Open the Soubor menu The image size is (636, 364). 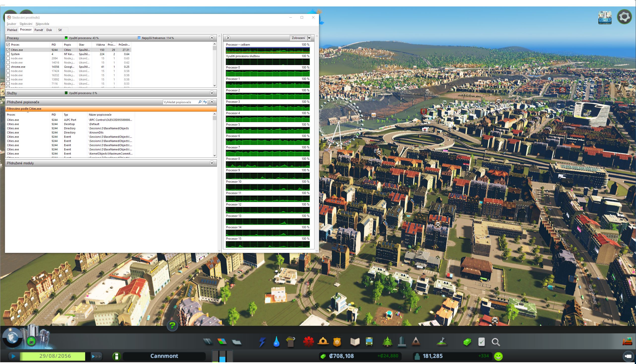click(x=11, y=24)
